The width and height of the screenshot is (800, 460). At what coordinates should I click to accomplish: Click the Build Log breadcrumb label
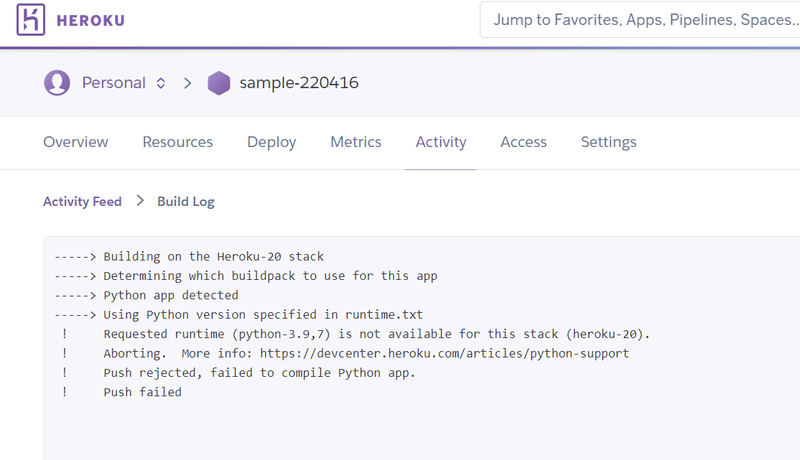pyautogui.click(x=186, y=202)
